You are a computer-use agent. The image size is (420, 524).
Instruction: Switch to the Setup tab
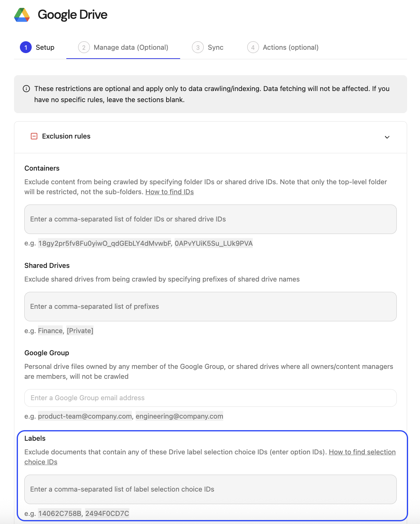(x=45, y=48)
